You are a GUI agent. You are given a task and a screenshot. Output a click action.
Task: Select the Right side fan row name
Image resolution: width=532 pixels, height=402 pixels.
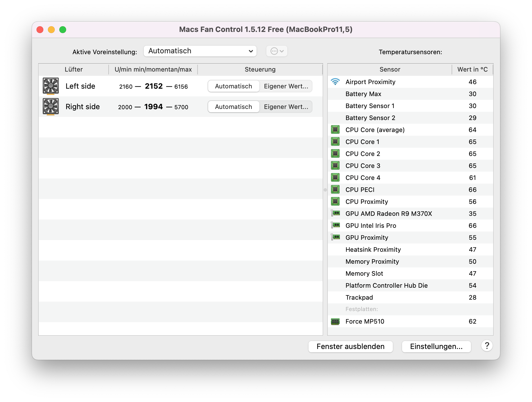pyautogui.click(x=83, y=107)
